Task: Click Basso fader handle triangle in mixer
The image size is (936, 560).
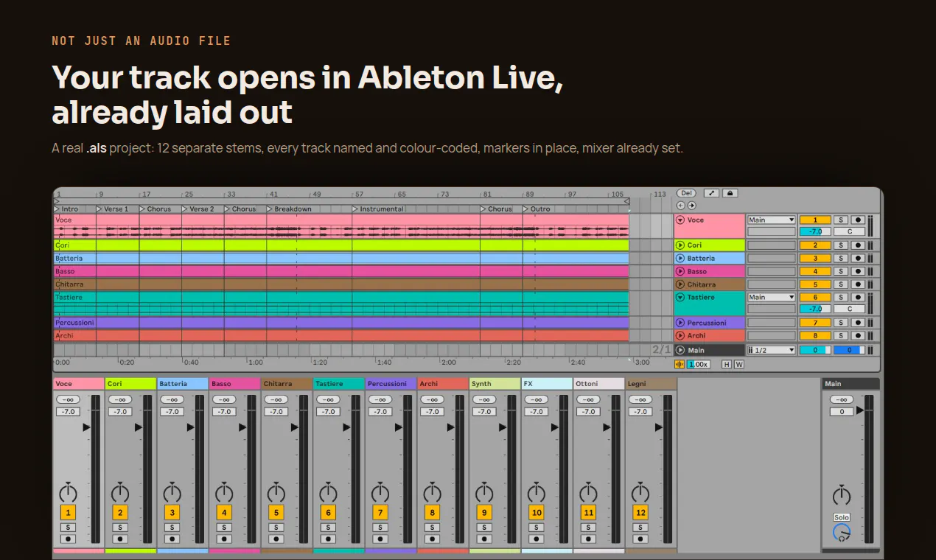Action: [x=242, y=427]
